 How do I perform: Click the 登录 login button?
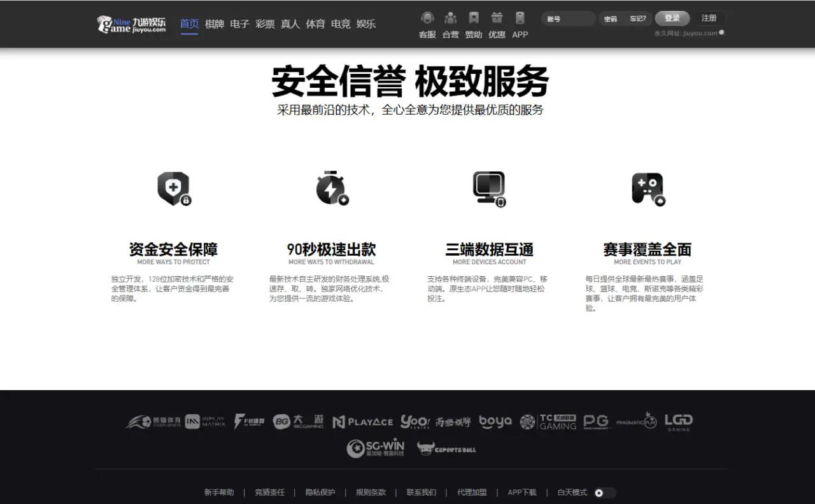point(672,18)
